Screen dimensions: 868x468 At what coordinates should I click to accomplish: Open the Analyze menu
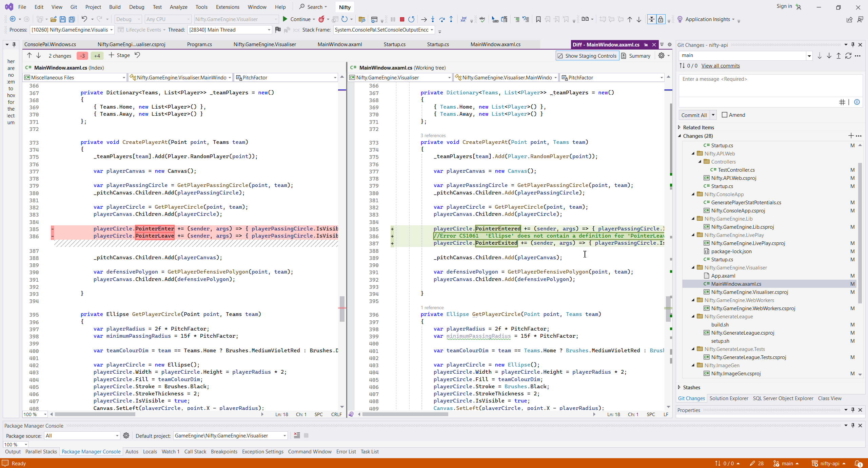pyautogui.click(x=178, y=7)
